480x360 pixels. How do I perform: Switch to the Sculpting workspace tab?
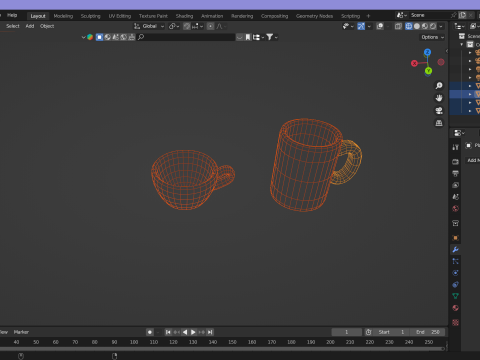(x=90, y=16)
